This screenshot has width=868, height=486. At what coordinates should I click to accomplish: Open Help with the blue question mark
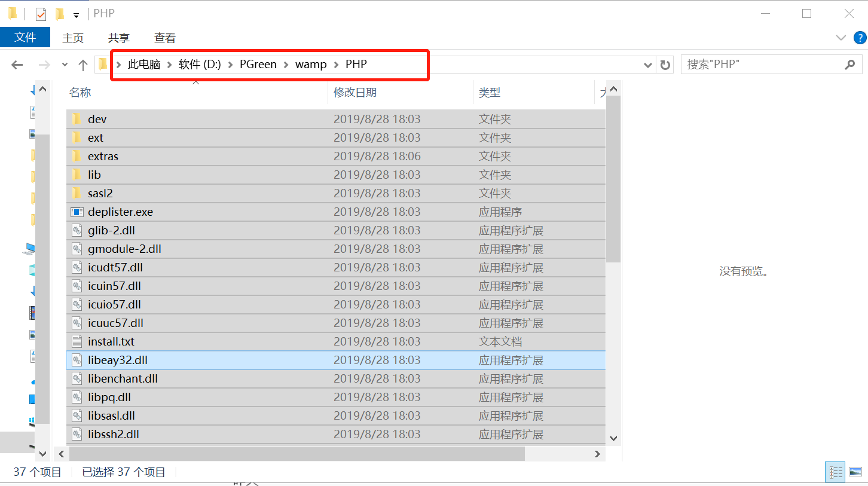point(859,38)
